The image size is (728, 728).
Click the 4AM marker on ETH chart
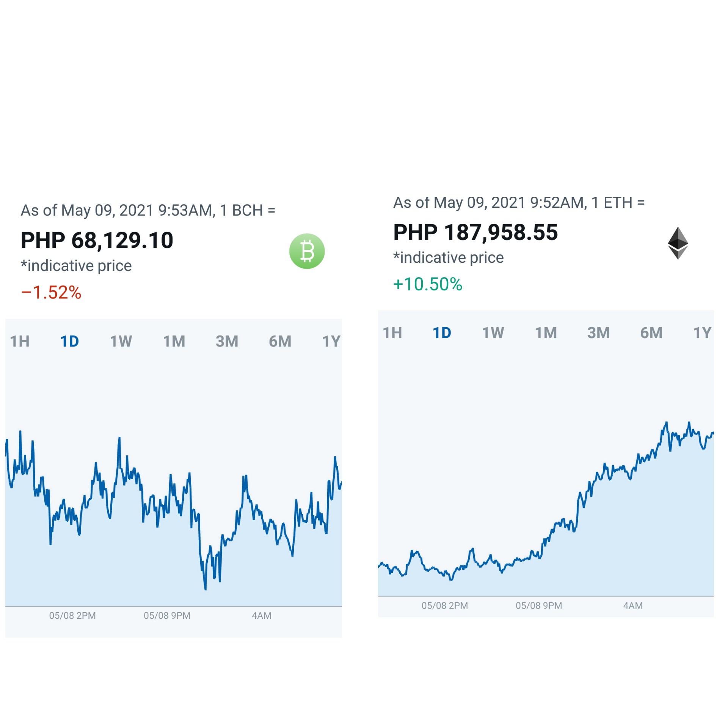point(633,606)
